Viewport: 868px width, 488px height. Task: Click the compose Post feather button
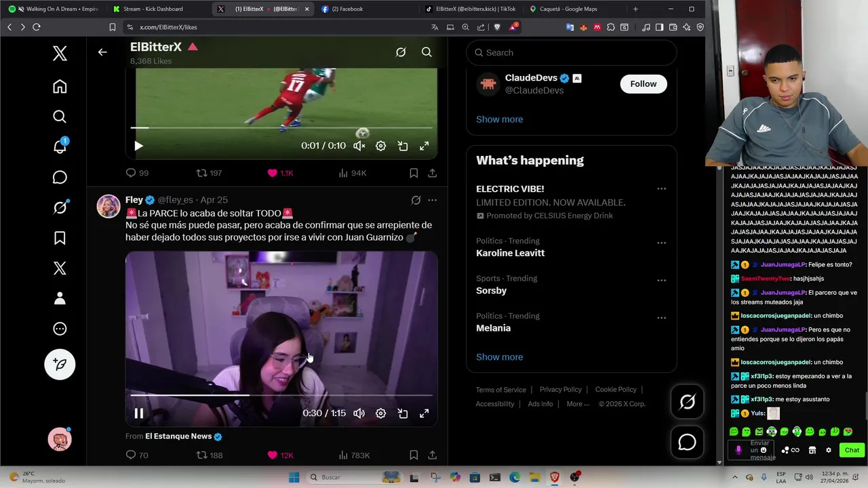tap(60, 365)
